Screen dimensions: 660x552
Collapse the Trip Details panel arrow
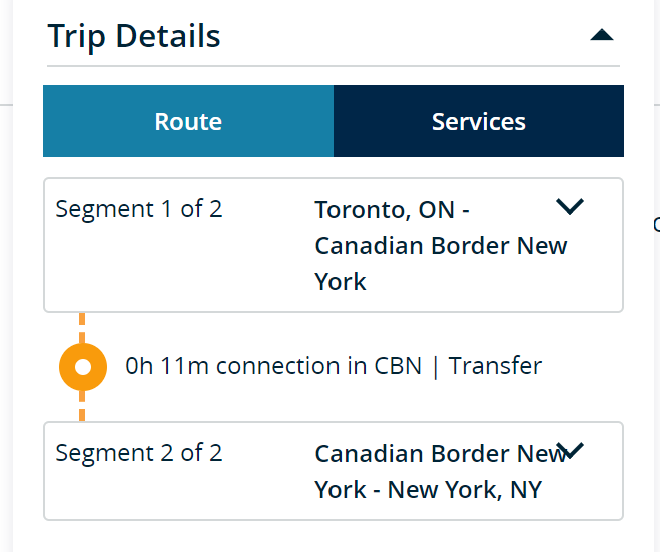pyautogui.click(x=601, y=35)
